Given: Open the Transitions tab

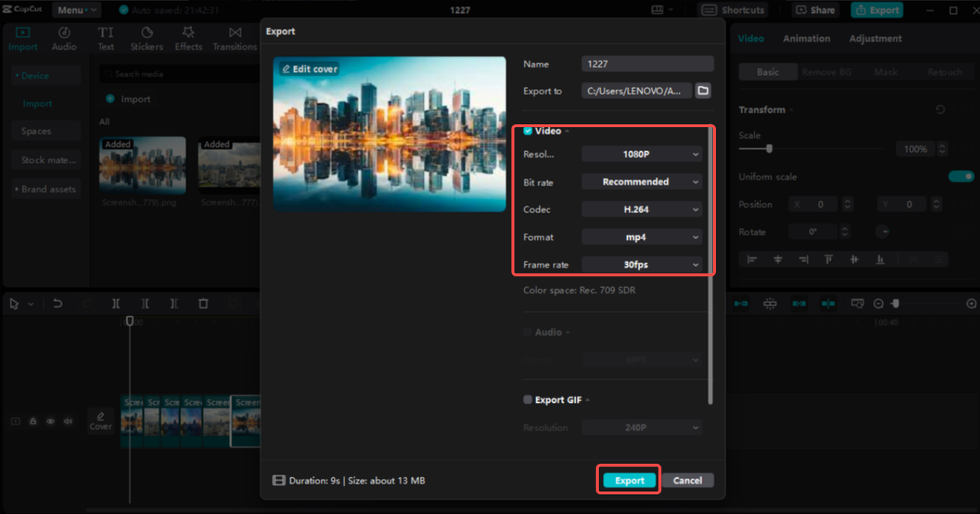Looking at the screenshot, I should 235,38.
